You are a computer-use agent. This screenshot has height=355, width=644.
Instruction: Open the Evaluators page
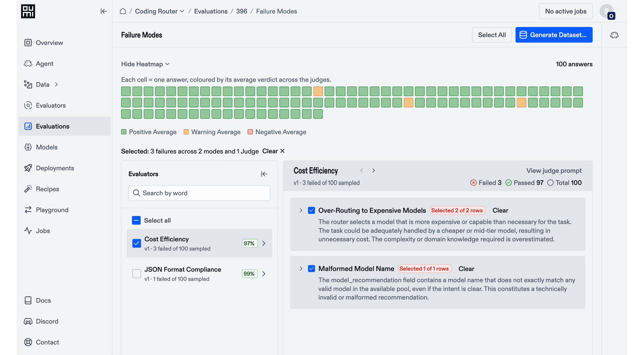pos(64,105)
